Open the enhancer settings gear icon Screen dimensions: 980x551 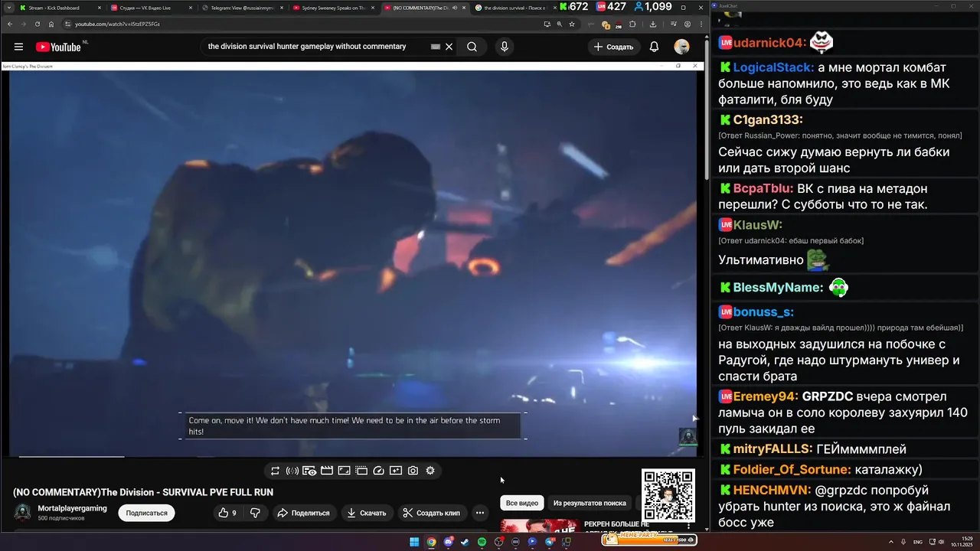pos(430,471)
